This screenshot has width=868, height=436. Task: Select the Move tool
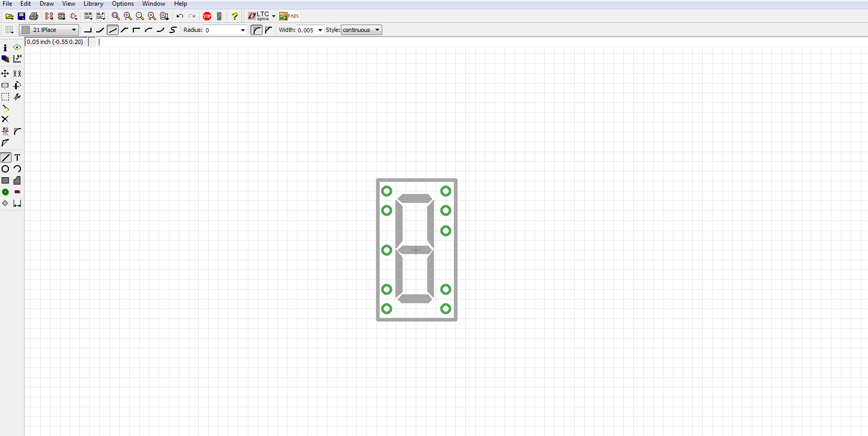click(x=5, y=74)
